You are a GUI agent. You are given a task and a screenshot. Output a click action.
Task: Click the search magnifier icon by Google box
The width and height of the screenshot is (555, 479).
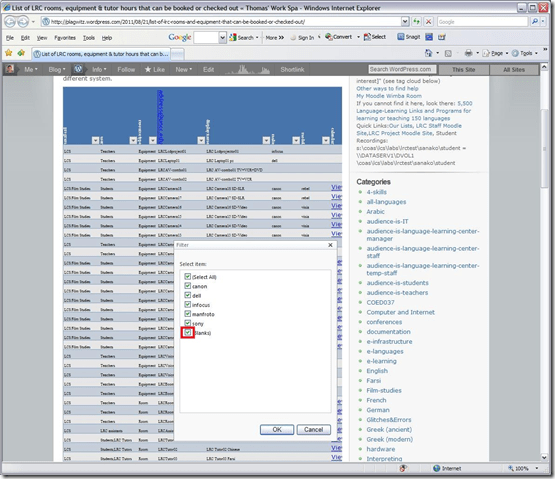[x=534, y=22]
